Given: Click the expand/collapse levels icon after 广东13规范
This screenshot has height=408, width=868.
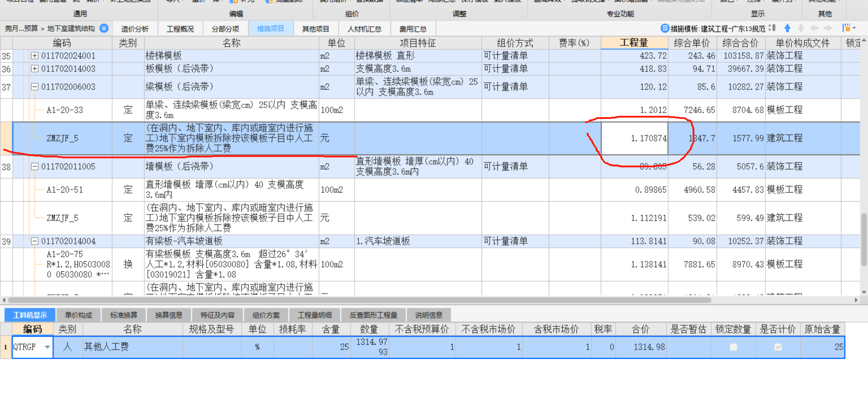Looking at the screenshot, I should click(x=772, y=28).
